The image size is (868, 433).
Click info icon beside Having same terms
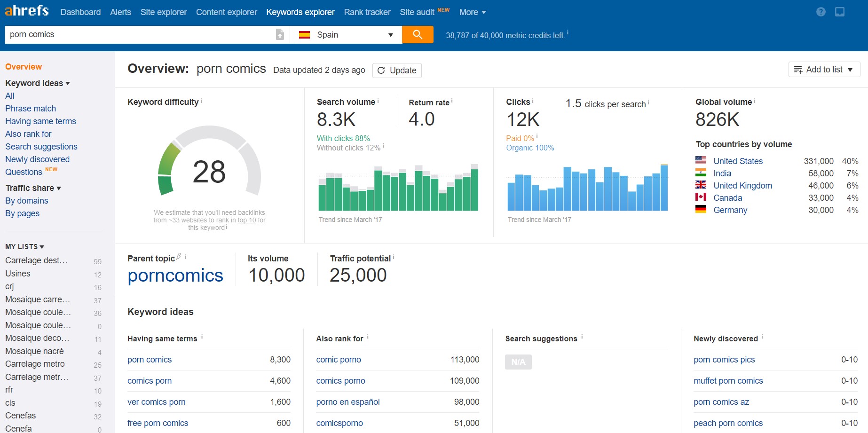tap(202, 337)
